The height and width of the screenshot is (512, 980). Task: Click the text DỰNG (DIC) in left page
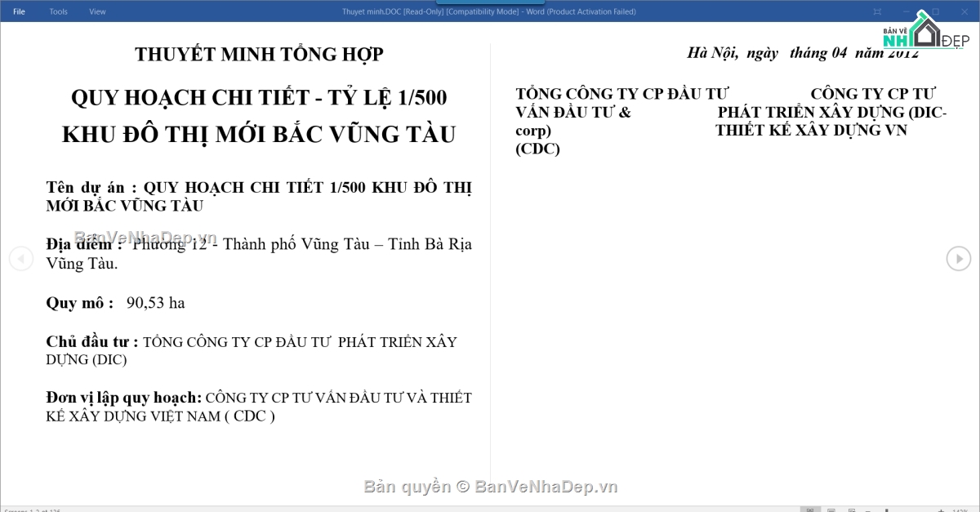[87, 360]
